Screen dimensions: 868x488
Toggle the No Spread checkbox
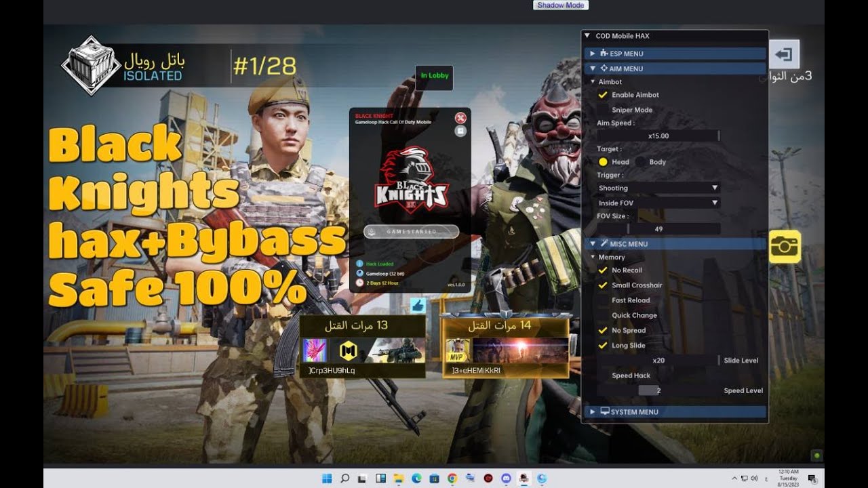(x=602, y=330)
